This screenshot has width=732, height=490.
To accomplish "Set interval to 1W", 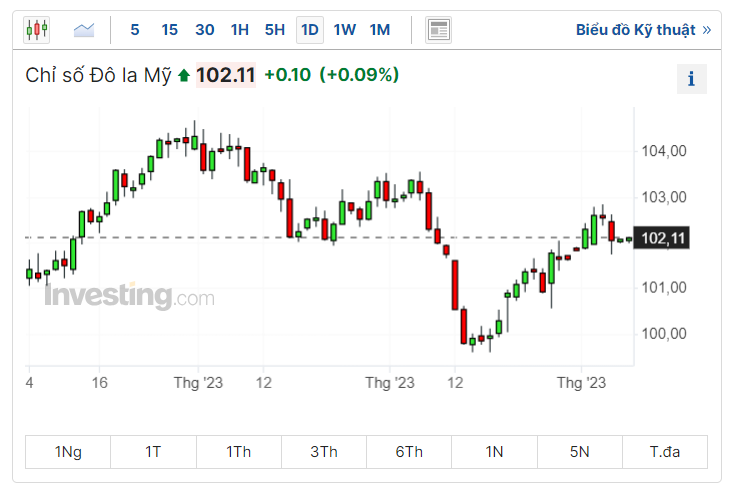I will (x=345, y=29).
